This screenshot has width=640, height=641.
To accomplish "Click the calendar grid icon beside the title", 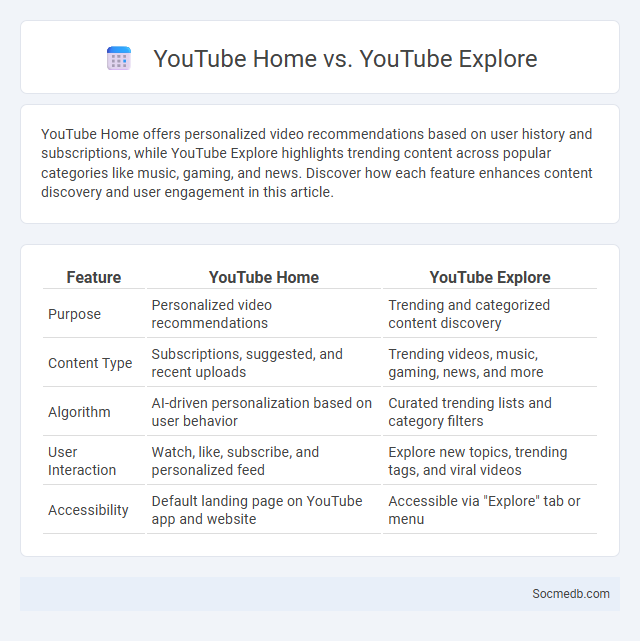I will coord(119,58).
